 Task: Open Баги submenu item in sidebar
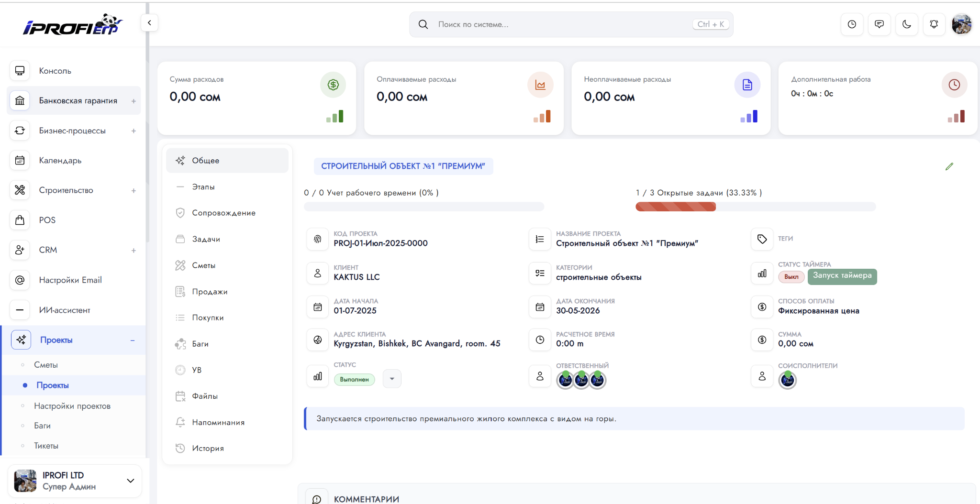pos(42,426)
